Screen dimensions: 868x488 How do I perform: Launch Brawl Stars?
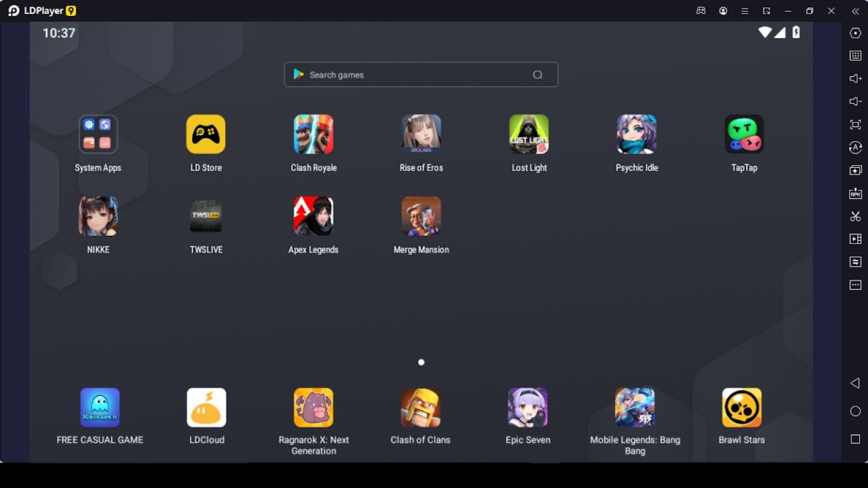(742, 408)
